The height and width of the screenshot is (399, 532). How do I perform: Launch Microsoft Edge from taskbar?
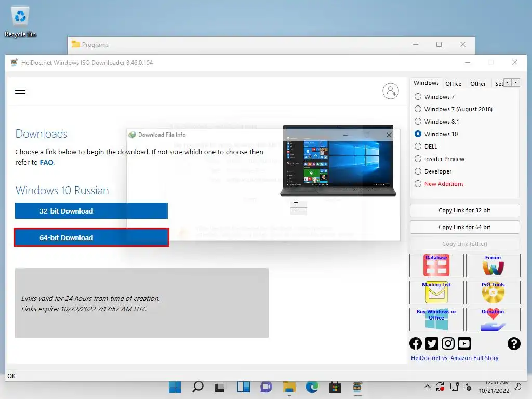(x=312, y=387)
